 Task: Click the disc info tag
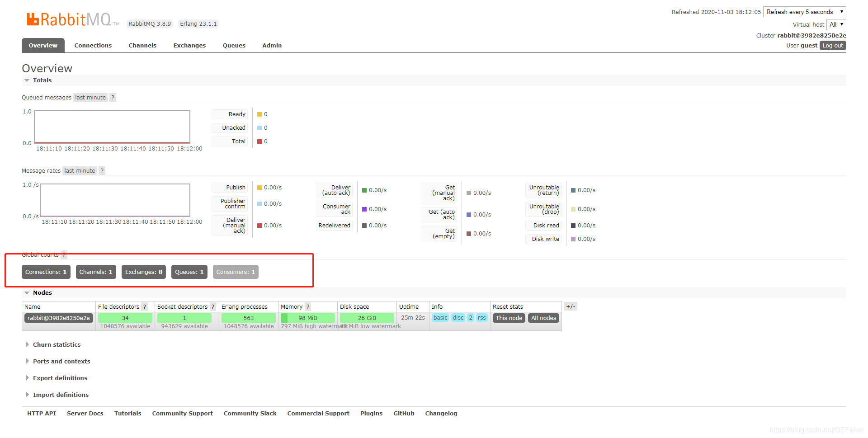coord(458,318)
